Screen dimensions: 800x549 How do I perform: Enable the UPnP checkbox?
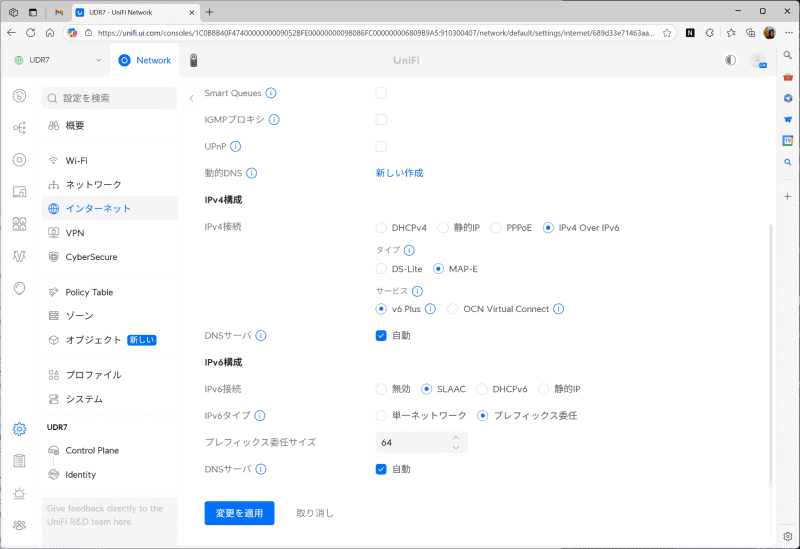[x=381, y=146]
